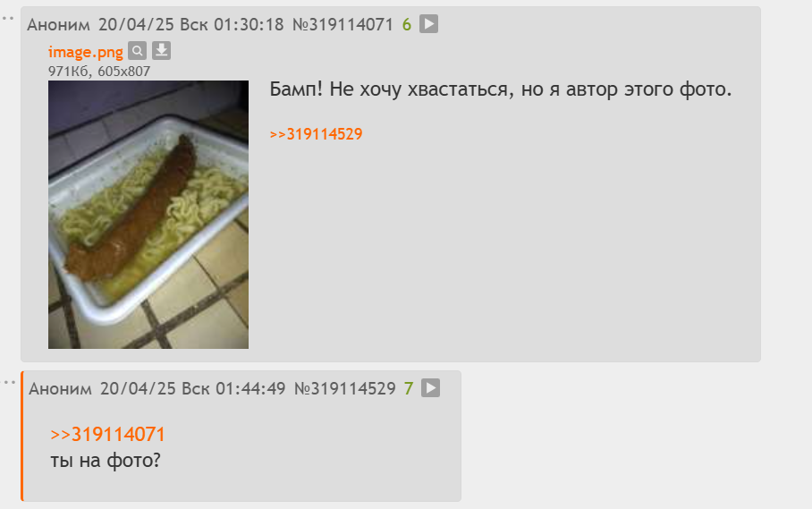Click play icon on post №319114071
Image resolution: width=812 pixels, height=509 pixels.
(428, 24)
